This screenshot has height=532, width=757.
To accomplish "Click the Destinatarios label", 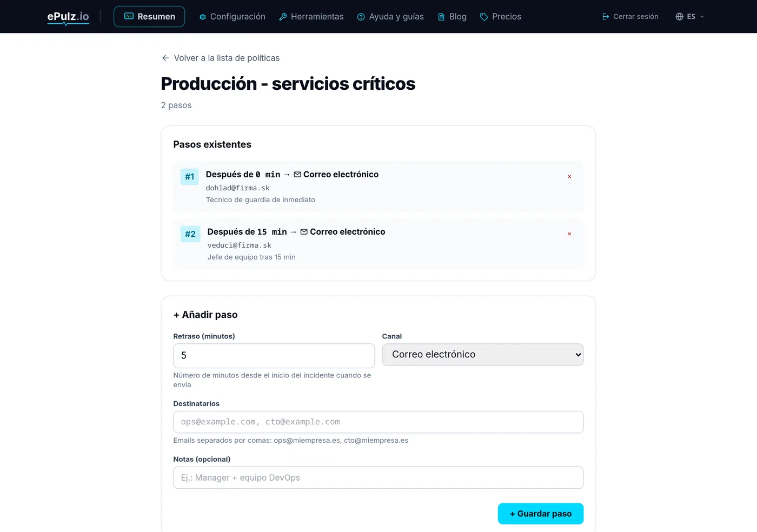I will [196, 404].
